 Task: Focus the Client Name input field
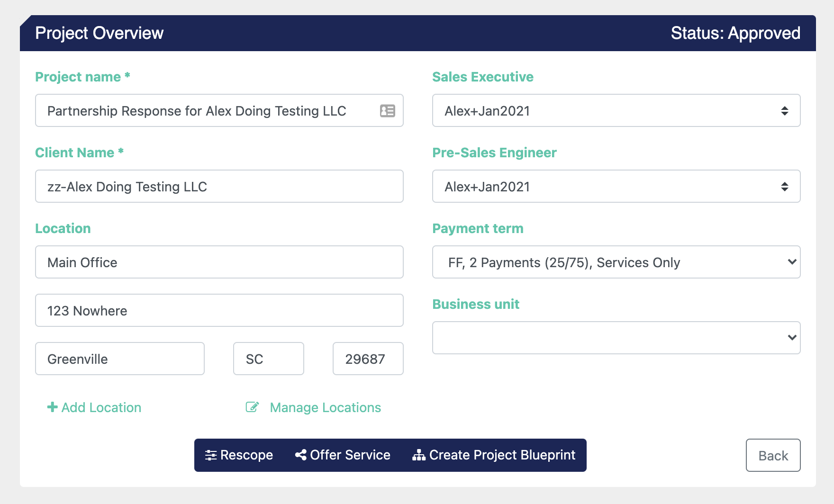(219, 186)
